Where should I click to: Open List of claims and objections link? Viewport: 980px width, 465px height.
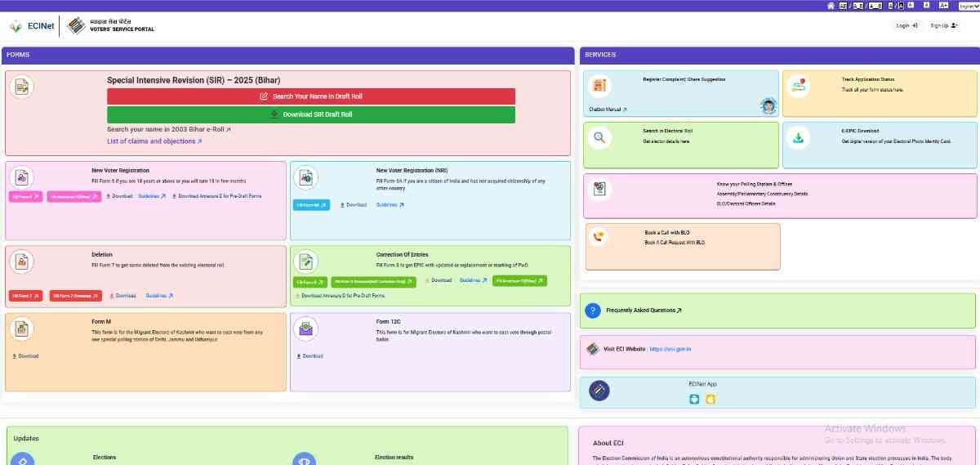pos(154,141)
